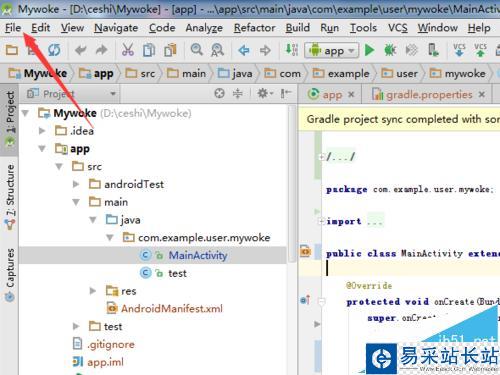Click the gutter icon beside MainActivity class
The image size is (500, 375).
click(305, 251)
